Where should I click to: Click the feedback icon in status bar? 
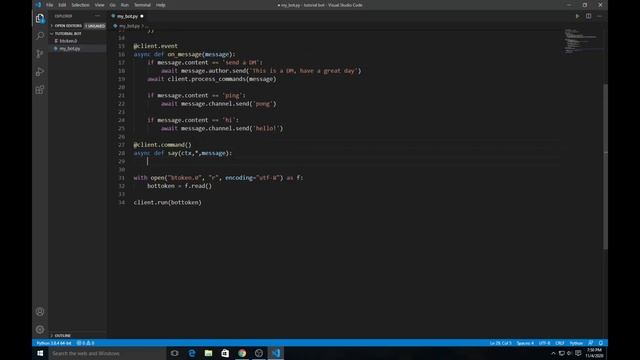pyautogui.click(x=591, y=343)
